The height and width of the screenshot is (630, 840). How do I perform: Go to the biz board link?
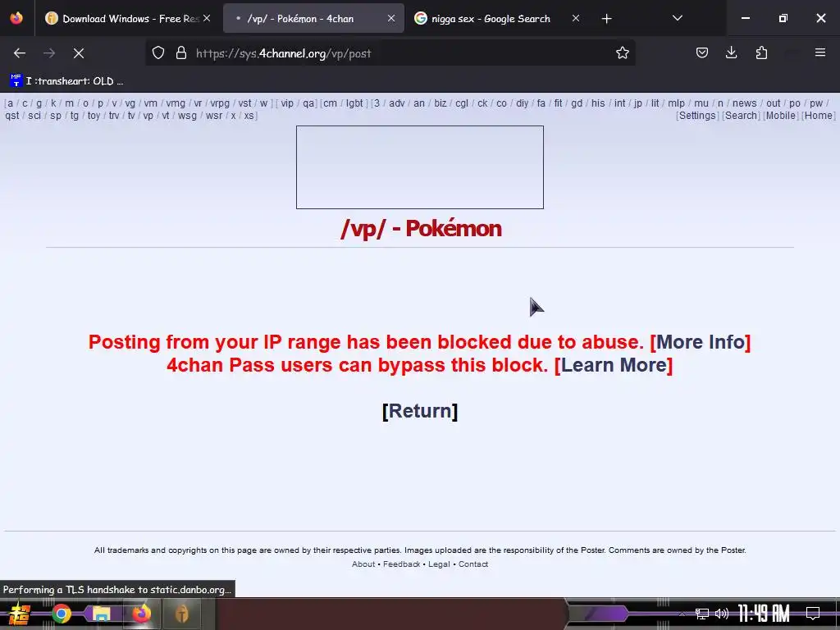(441, 103)
